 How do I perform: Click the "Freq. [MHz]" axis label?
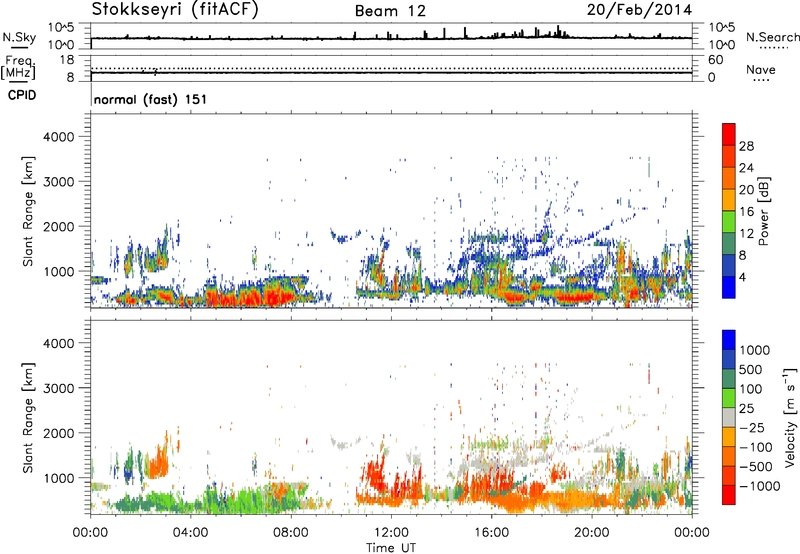[x=18, y=68]
